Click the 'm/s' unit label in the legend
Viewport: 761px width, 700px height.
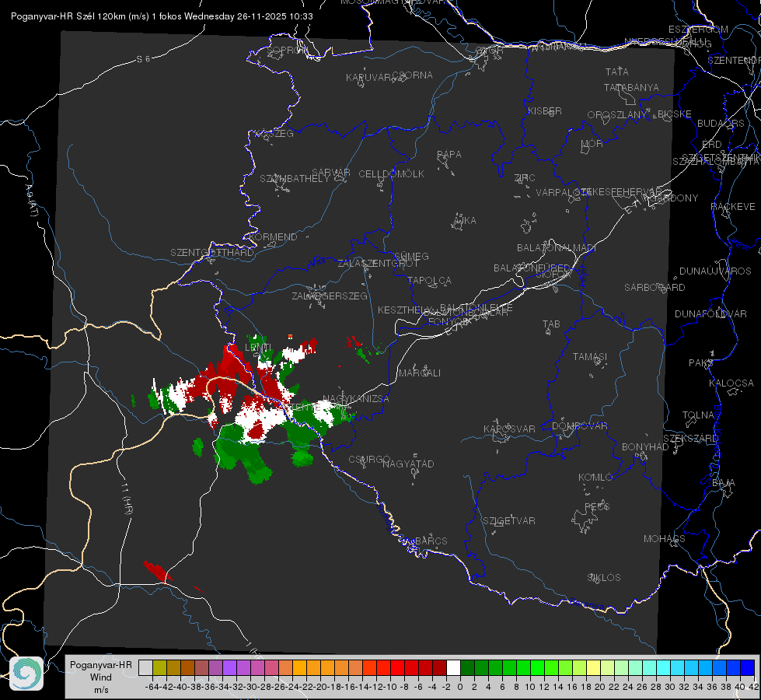(101, 690)
